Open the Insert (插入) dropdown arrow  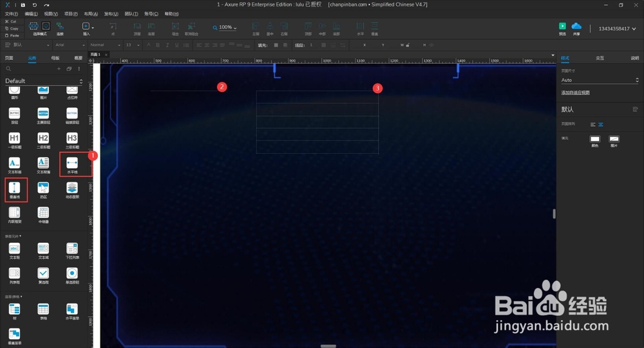pos(93,27)
